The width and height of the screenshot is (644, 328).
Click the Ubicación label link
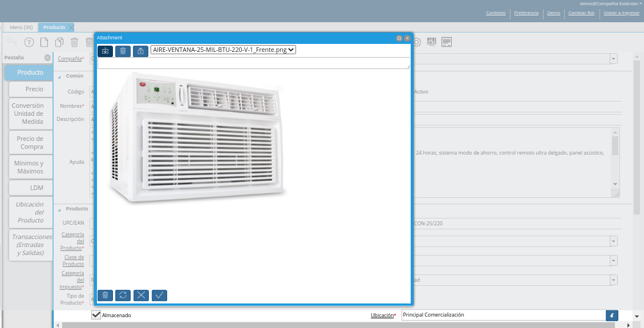pos(382,315)
